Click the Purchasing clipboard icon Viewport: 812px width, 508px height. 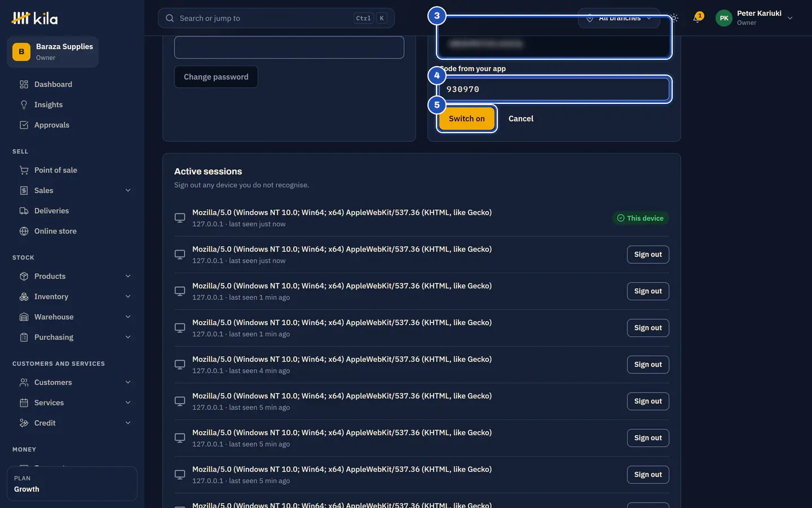tap(24, 337)
